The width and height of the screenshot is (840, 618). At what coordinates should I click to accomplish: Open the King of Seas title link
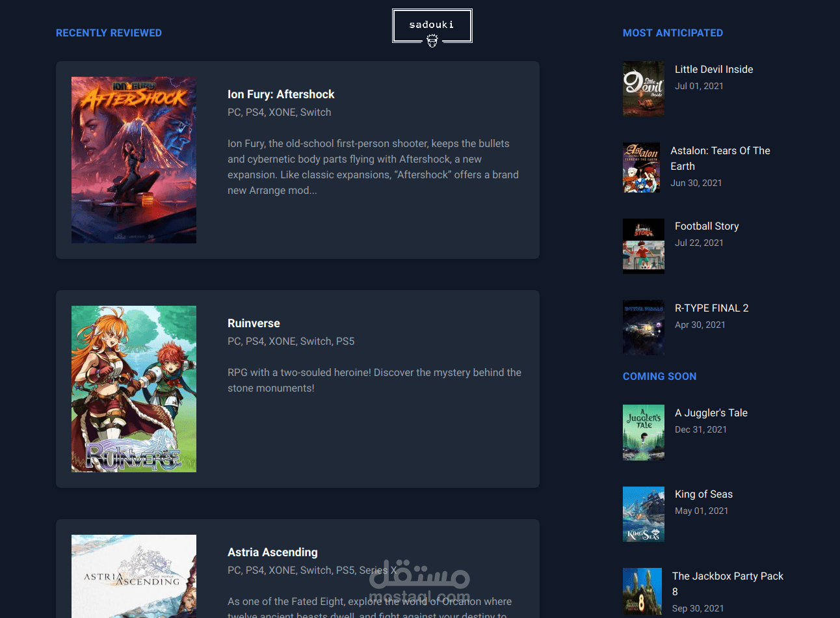coord(703,494)
